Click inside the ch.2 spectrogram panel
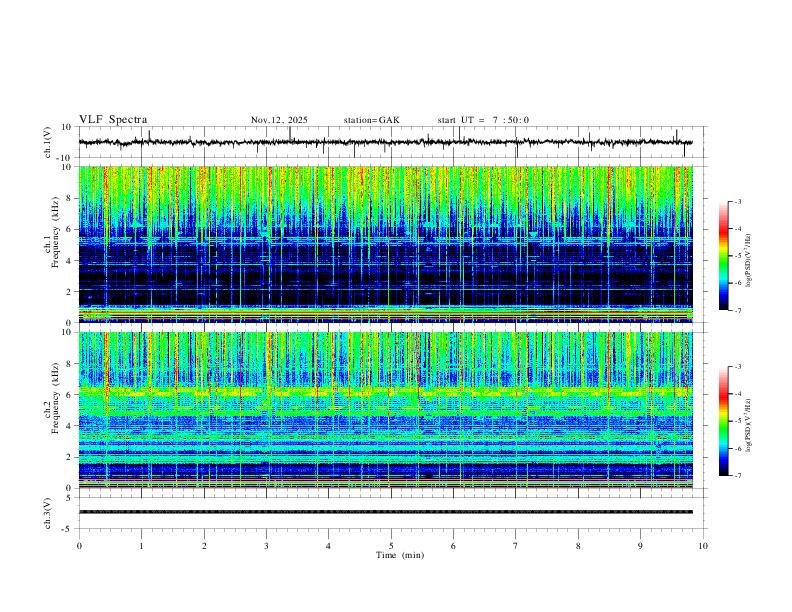Viewport: 792px width, 612px height. coord(385,410)
